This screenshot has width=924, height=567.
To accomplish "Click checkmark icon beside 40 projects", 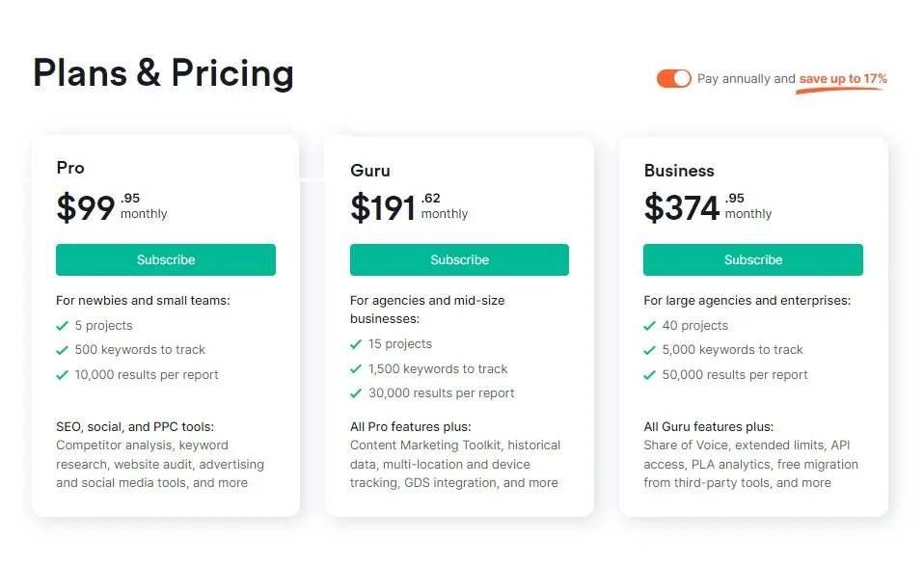I will click(x=649, y=326).
